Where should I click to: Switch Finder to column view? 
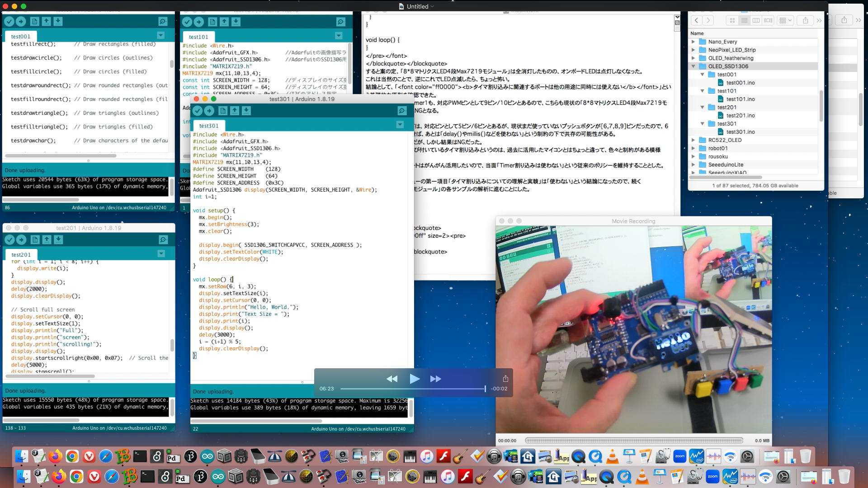point(756,20)
